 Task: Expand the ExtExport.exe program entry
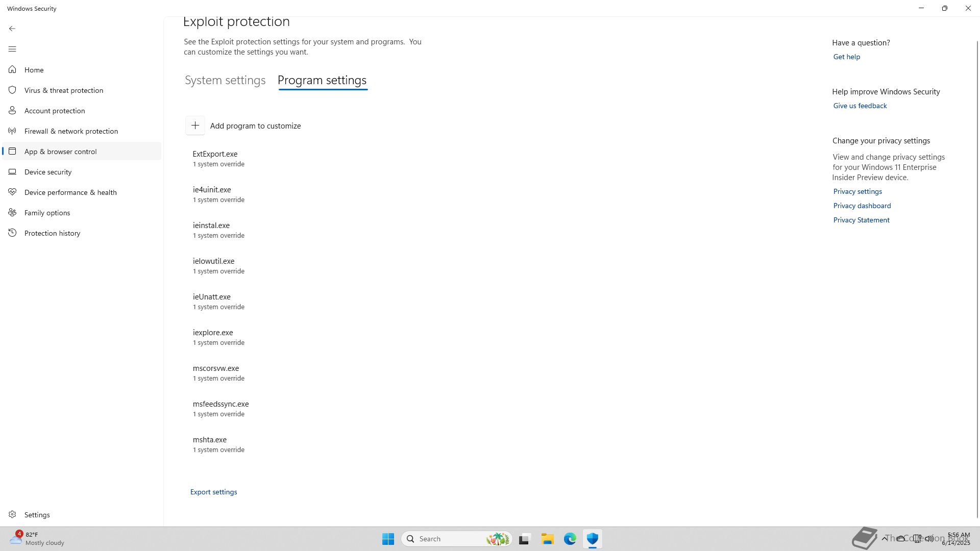click(x=215, y=158)
